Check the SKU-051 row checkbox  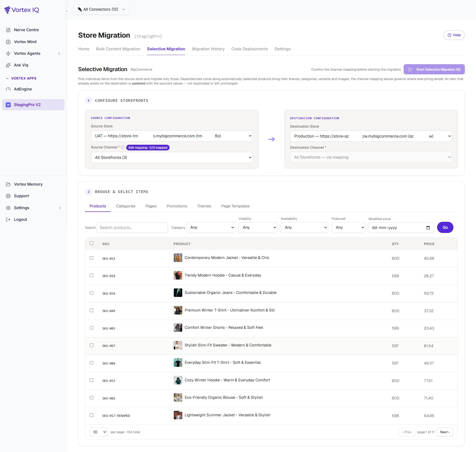tap(91, 258)
